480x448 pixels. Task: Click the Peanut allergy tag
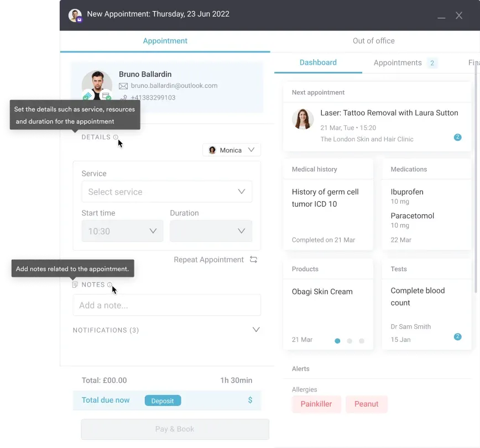pos(366,404)
